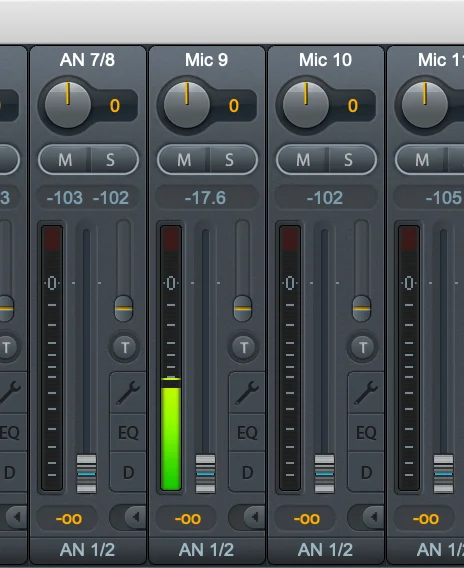Screen dimensions: 464x568
Task: Click the pan knob on Mic 10
Action: click(x=306, y=105)
